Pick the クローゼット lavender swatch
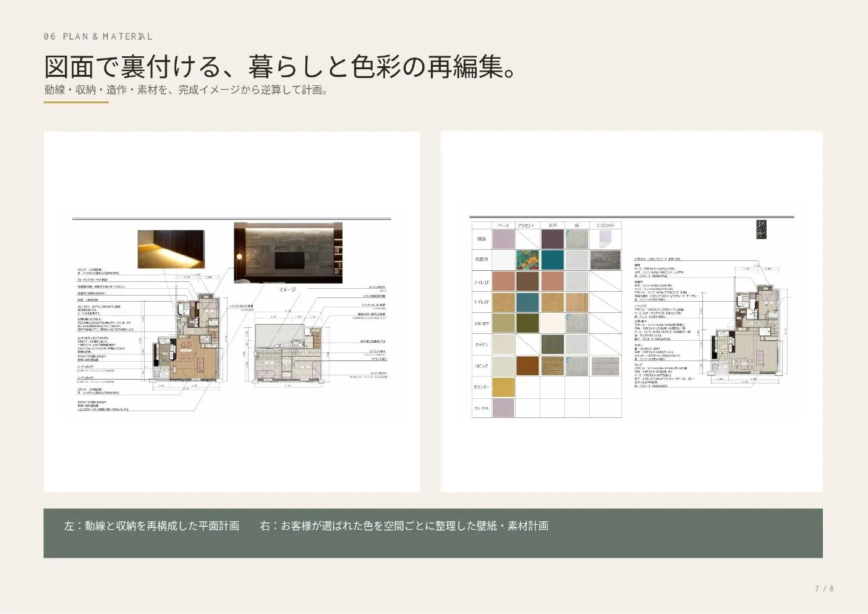This screenshot has height=614, width=868. [x=503, y=408]
